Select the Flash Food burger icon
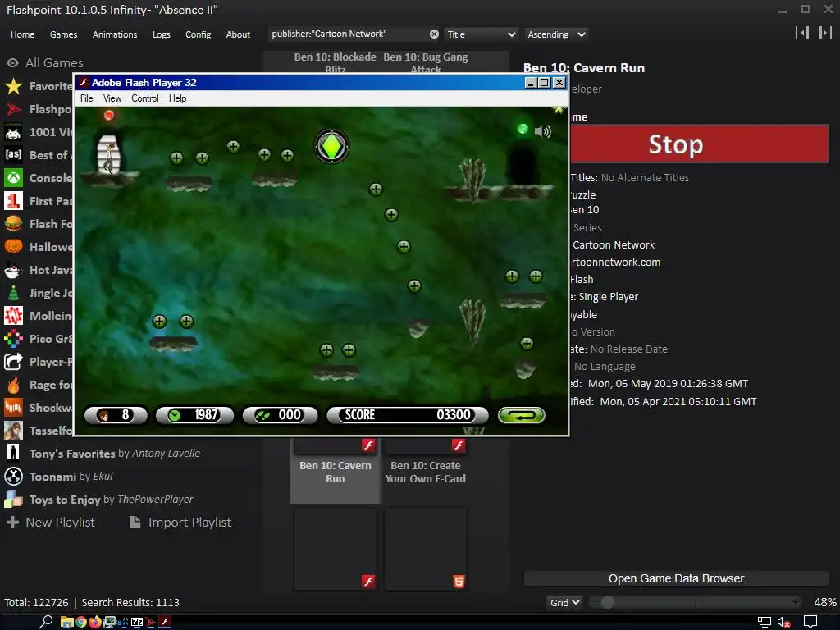Viewport: 840px width, 630px height. (x=13, y=224)
